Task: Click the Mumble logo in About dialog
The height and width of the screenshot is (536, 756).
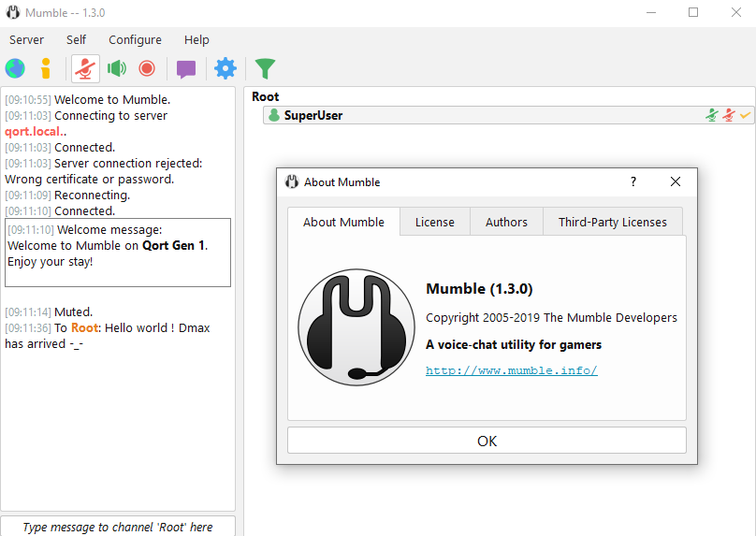Action: (x=356, y=327)
